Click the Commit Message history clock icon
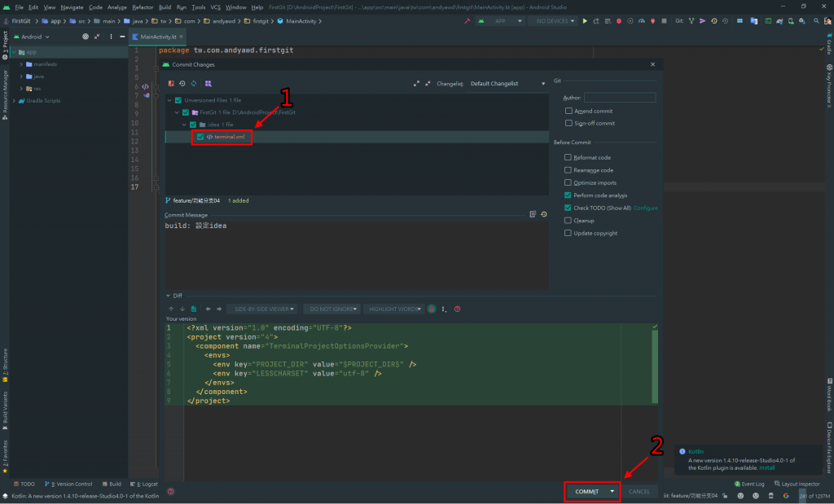Screen dimensions: 834x504 point(543,214)
